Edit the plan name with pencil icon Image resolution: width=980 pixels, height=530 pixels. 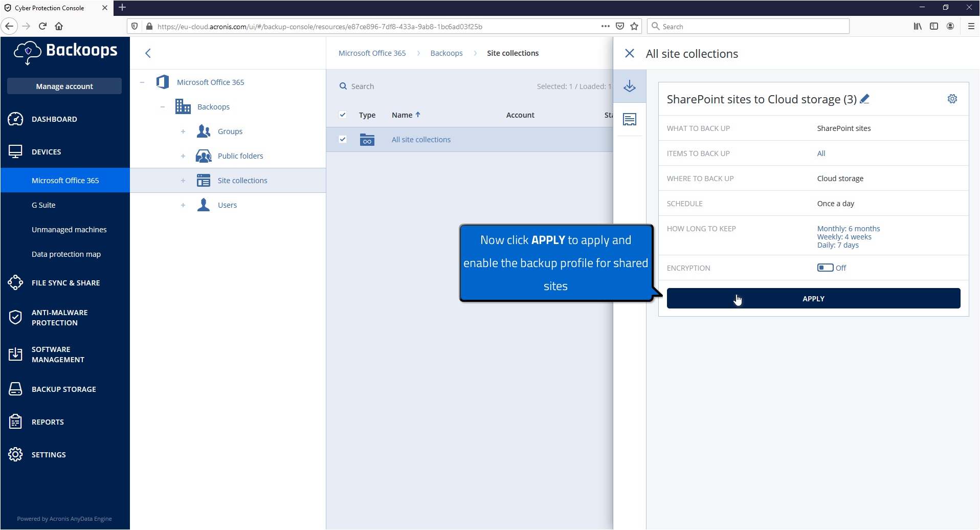coord(864,99)
